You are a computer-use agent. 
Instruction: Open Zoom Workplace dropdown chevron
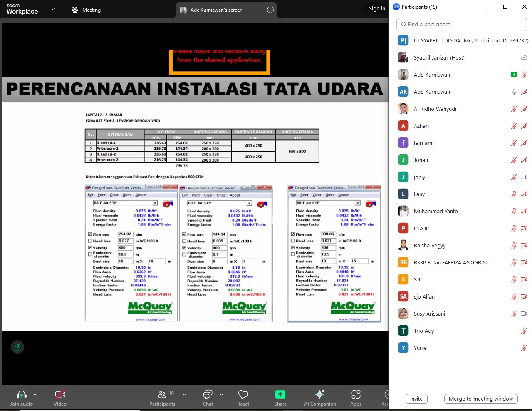(53, 10)
